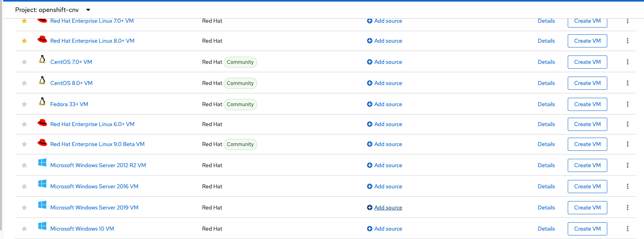This screenshot has width=644, height=239.
Task: Add source for Red Hat Enterprise Linux 8.0+ VM
Action: click(384, 41)
